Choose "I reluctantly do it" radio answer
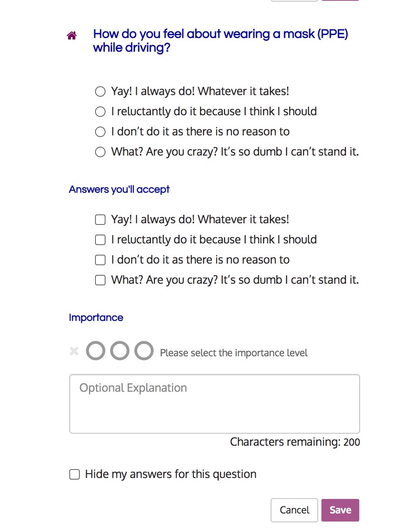The width and height of the screenshot is (408, 532). pyautogui.click(x=100, y=112)
